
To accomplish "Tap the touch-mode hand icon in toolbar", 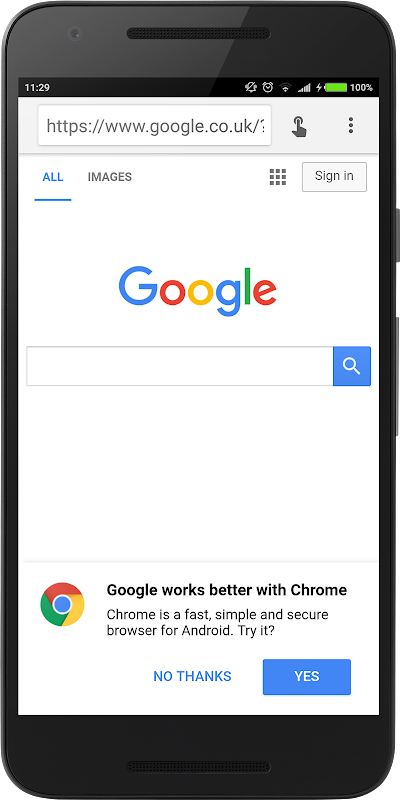I will coord(299,126).
